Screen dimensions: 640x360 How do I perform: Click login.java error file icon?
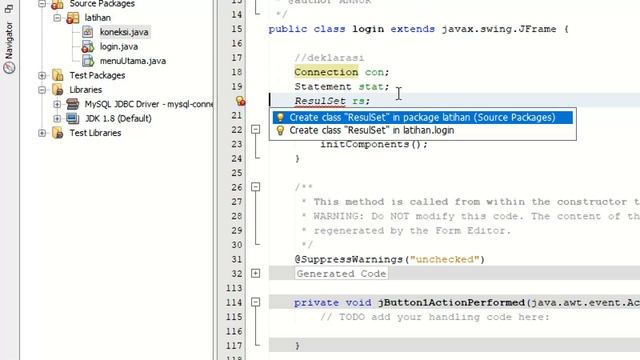click(x=88, y=47)
